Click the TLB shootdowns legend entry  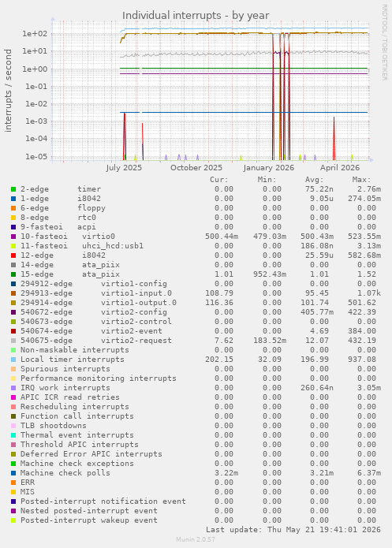click(53, 426)
